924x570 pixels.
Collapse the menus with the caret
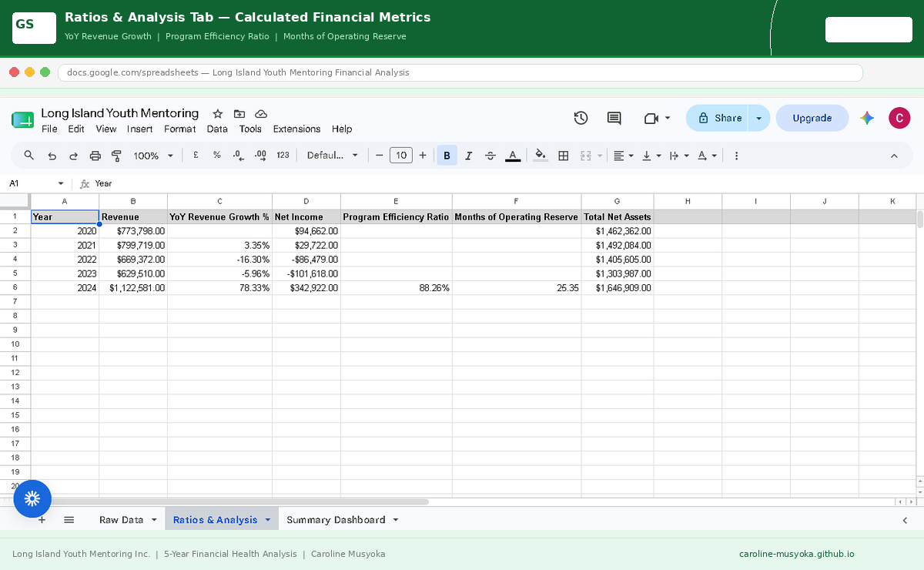pos(894,156)
